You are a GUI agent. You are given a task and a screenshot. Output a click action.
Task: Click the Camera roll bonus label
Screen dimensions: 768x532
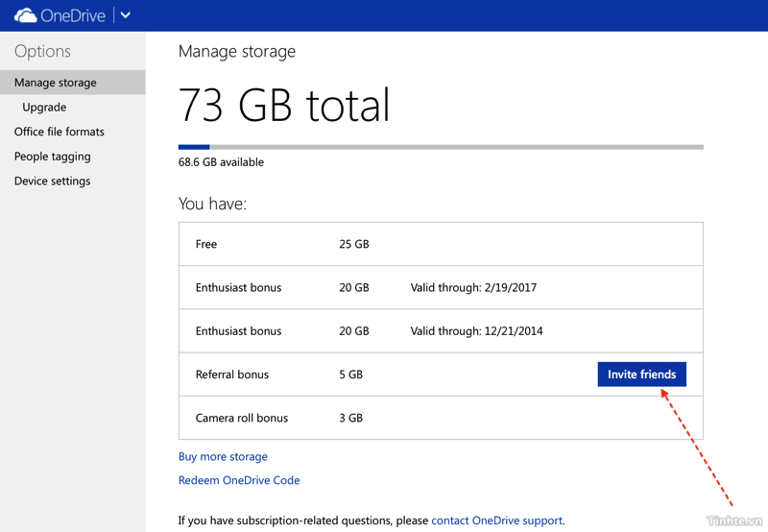click(242, 418)
